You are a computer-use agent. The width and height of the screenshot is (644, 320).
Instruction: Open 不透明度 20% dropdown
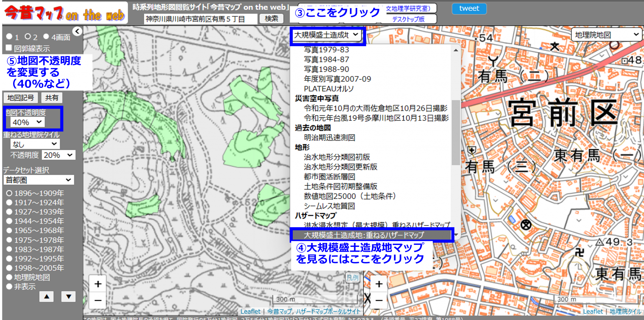pos(59,155)
